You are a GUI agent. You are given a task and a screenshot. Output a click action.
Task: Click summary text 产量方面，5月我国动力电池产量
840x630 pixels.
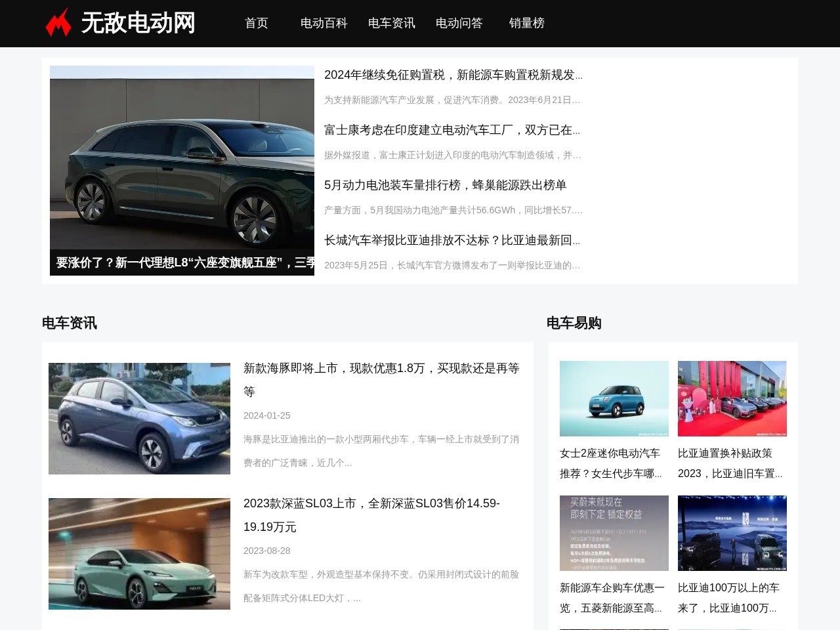(x=453, y=210)
